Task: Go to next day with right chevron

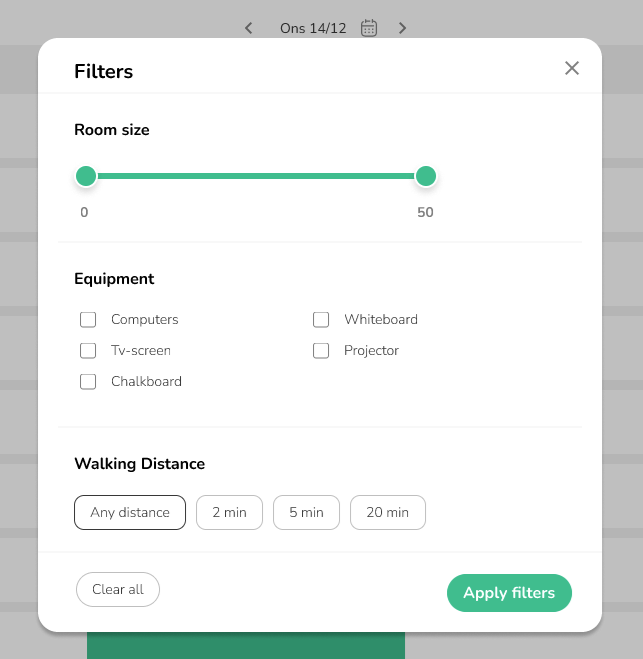Action: [402, 28]
